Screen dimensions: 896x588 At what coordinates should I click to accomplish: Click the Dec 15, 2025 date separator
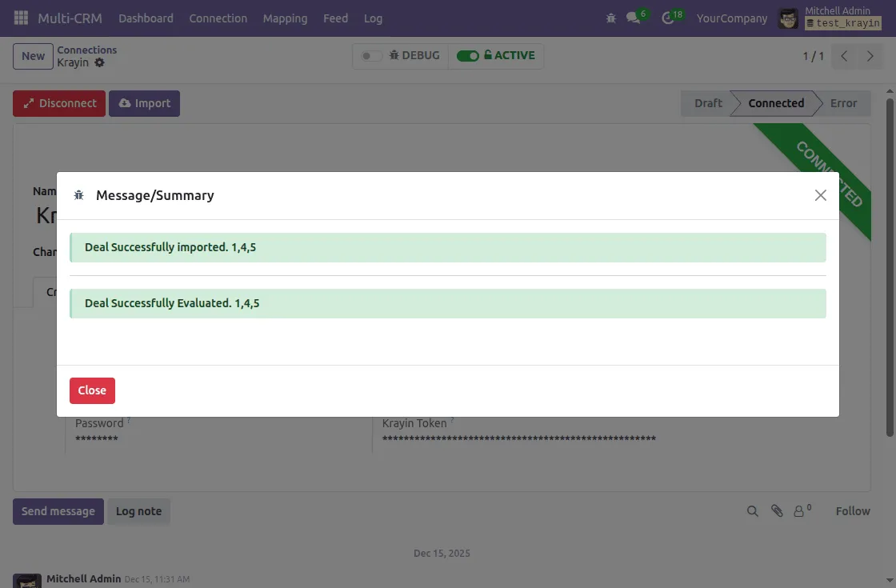pyautogui.click(x=442, y=553)
